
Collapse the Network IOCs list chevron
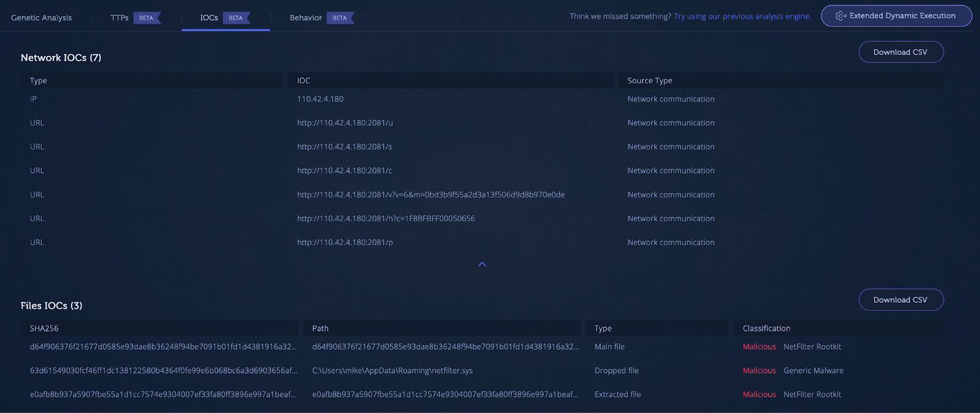pyautogui.click(x=482, y=264)
